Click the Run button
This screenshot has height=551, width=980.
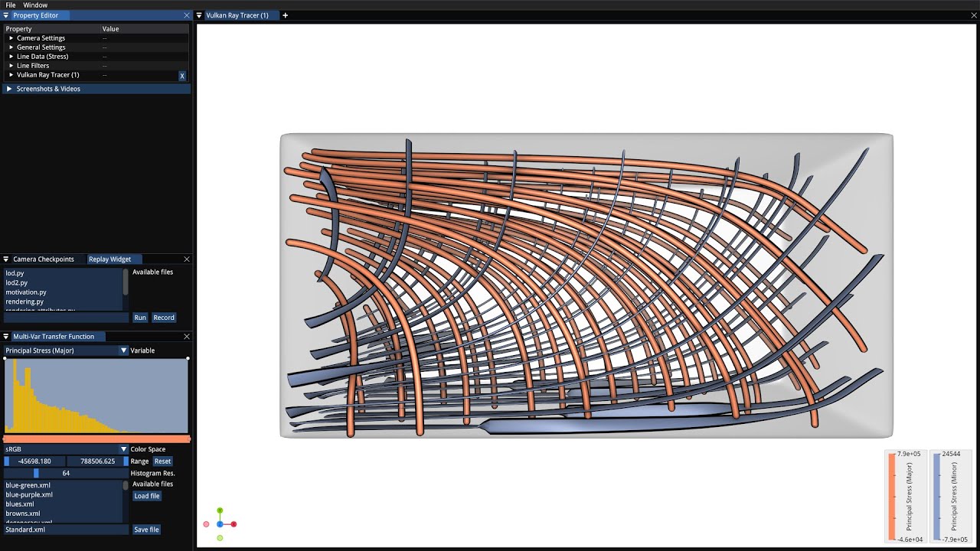pos(140,318)
